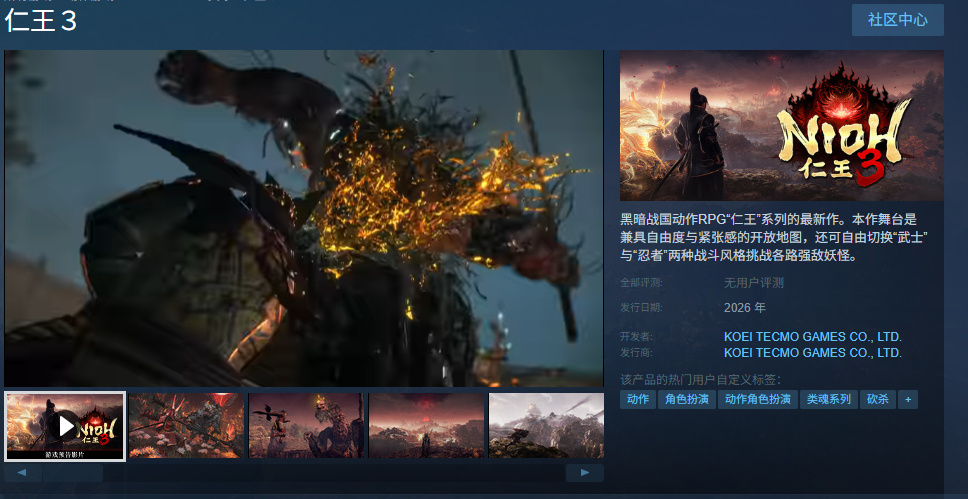968x499 pixels.
Task: Click the 全部评测 label
Action: click(641, 283)
